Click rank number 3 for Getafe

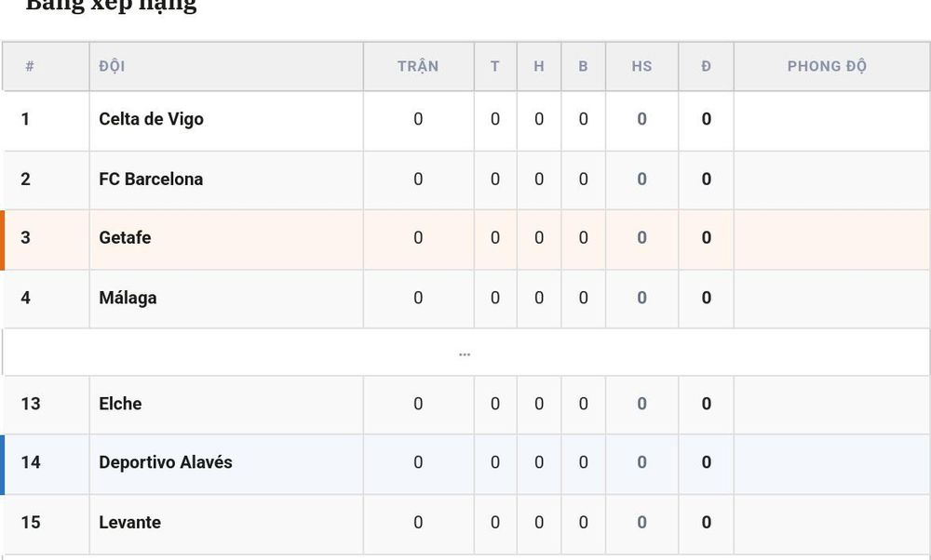pos(25,237)
